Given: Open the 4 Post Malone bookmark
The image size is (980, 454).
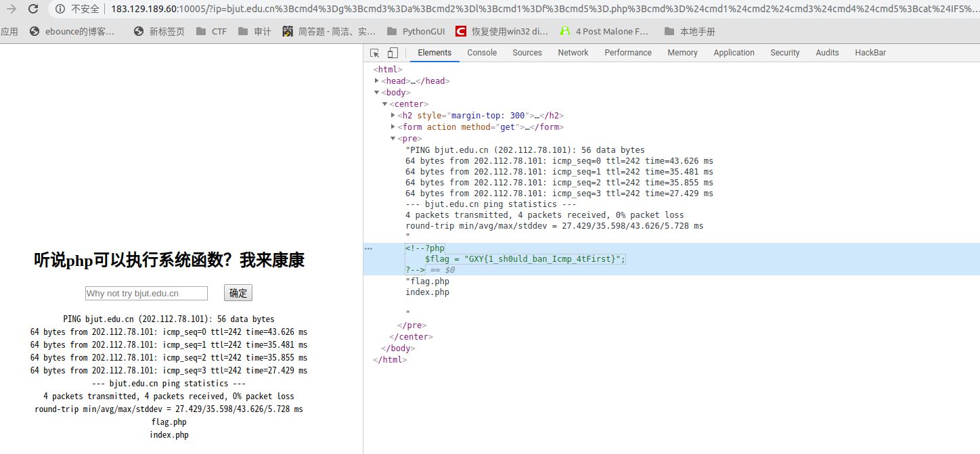Looking at the screenshot, I should (x=606, y=31).
